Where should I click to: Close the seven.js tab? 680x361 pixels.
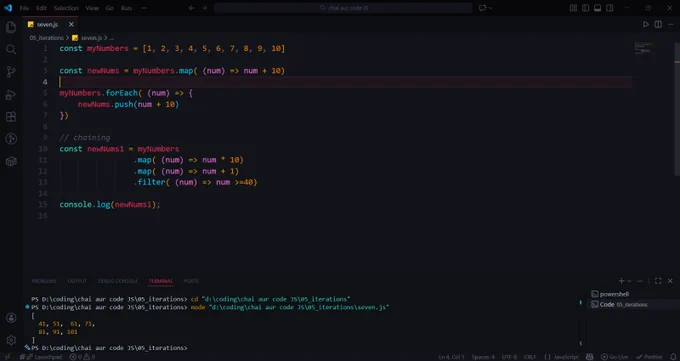71,24
